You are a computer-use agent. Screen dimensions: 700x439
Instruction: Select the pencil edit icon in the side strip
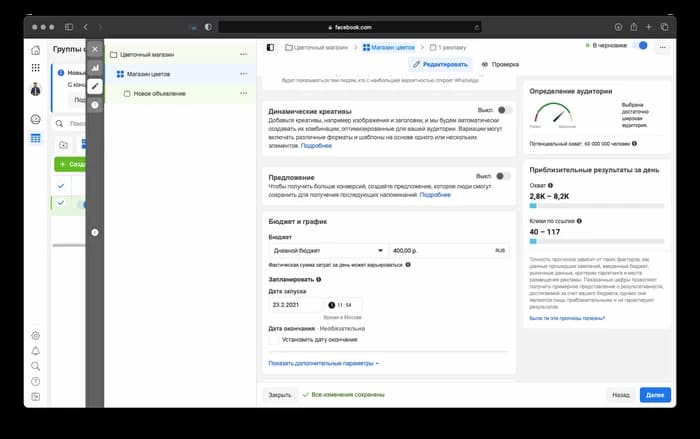point(95,86)
